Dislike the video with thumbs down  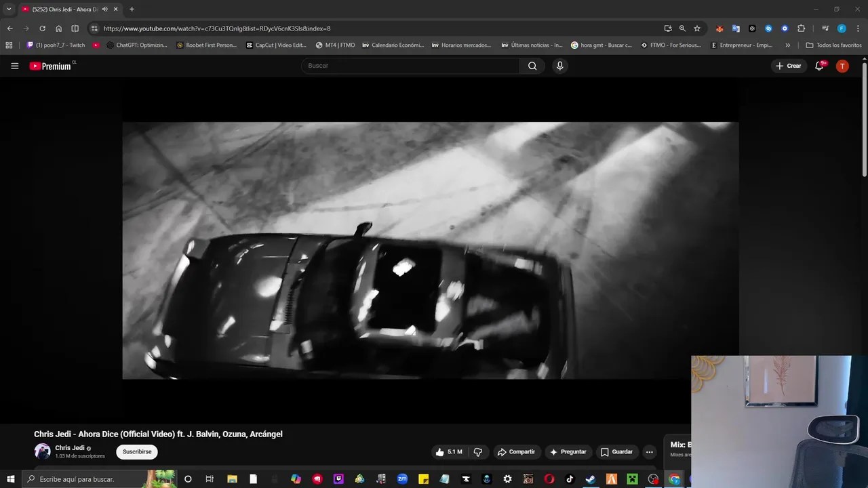(x=478, y=452)
